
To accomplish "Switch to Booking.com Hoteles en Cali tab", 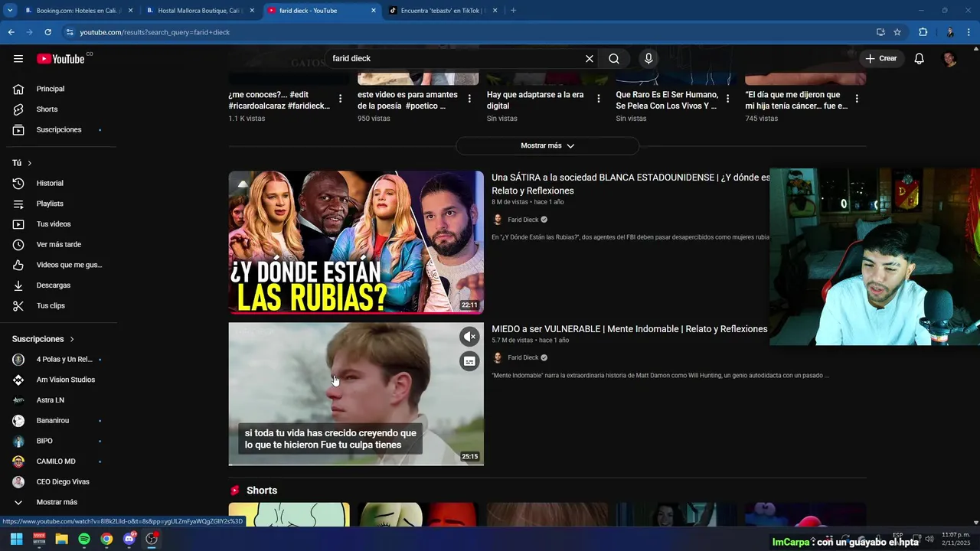I will (78, 11).
